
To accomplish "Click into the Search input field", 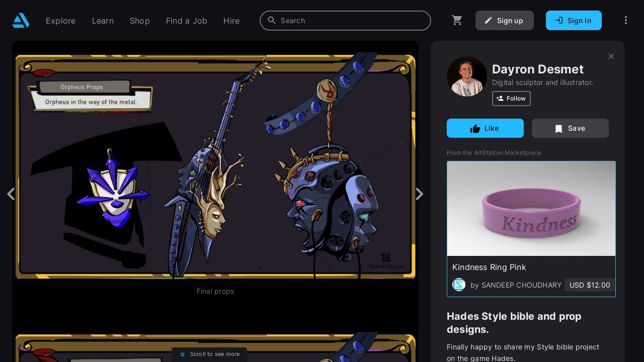I will point(352,21).
